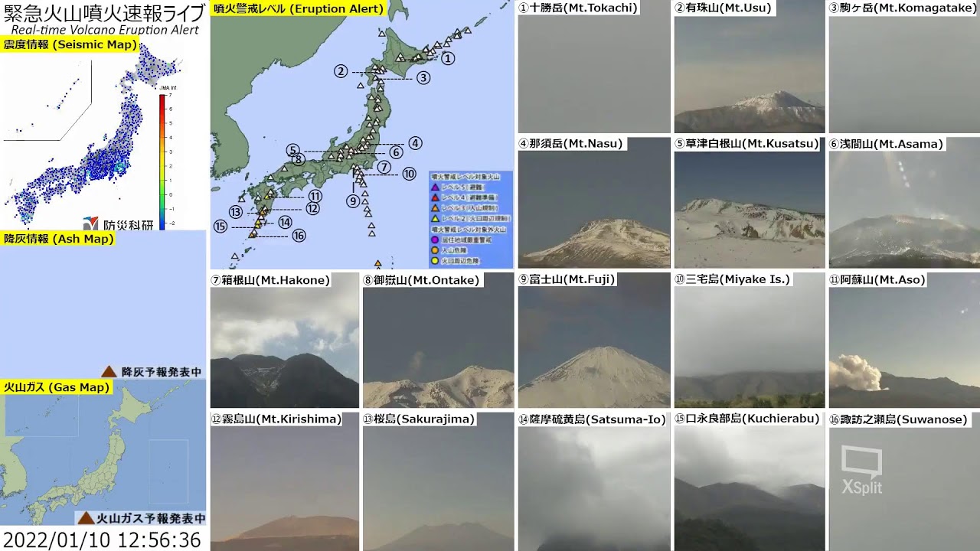Click the Seismic Map panel header
The image size is (980, 551).
70,45
